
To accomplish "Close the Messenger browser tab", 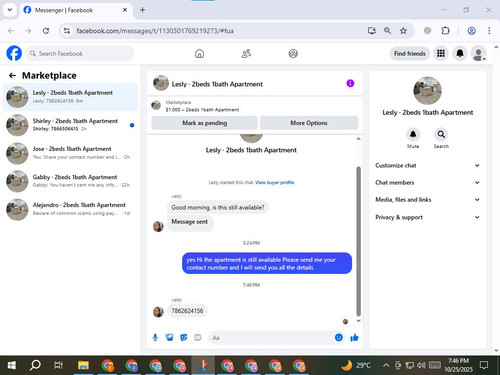I will pyautogui.click(x=125, y=10).
